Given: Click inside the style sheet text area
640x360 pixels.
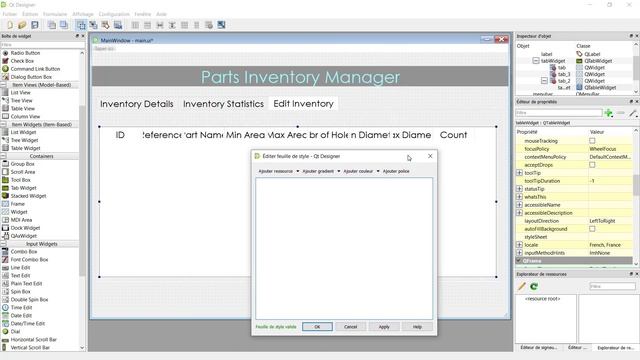Looking at the screenshot, I should point(344,248).
